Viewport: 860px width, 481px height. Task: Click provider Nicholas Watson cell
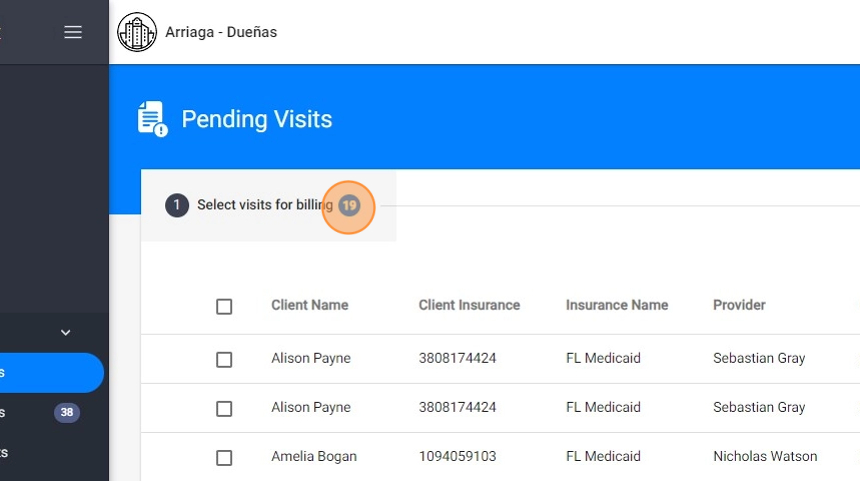coord(764,456)
